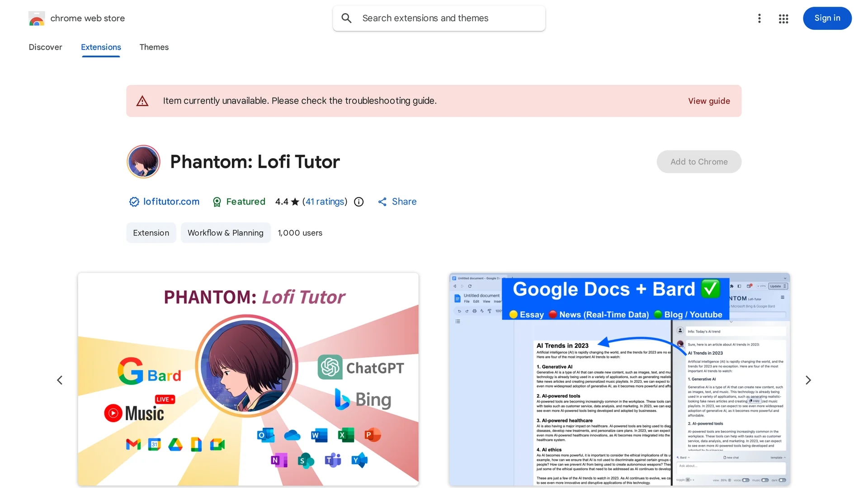Click the Extension category chip
This screenshot has height=488, width=868.
click(151, 233)
